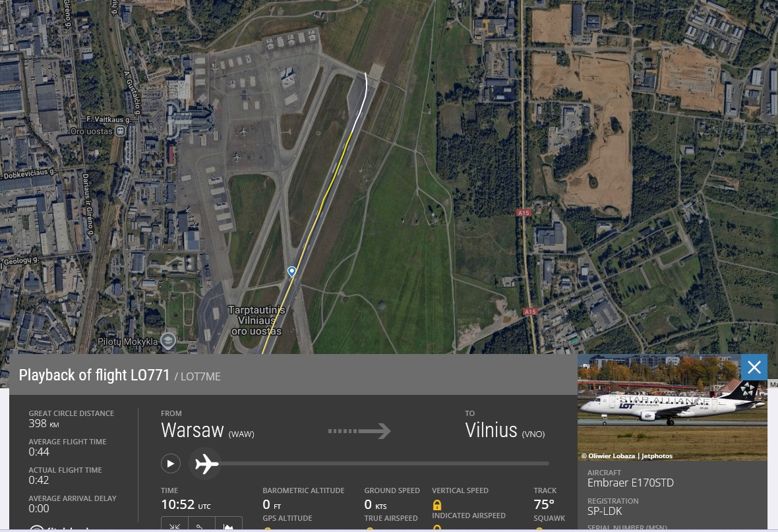Jump to the middle of playback progress bar
The width and height of the screenshot is (778, 532).
coord(385,463)
